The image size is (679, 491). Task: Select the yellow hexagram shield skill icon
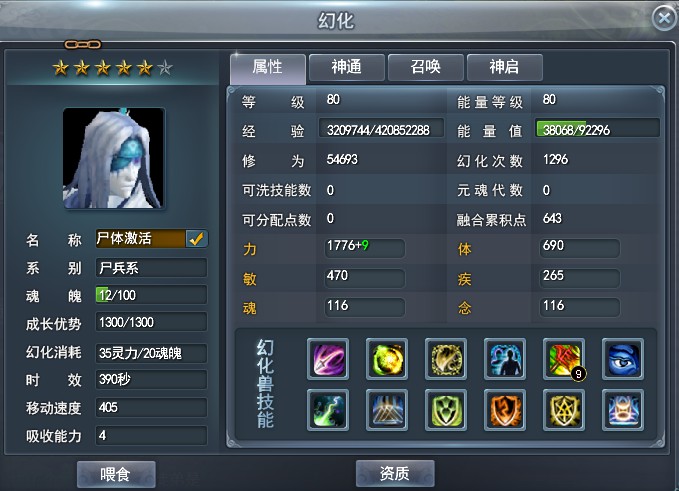tap(564, 410)
